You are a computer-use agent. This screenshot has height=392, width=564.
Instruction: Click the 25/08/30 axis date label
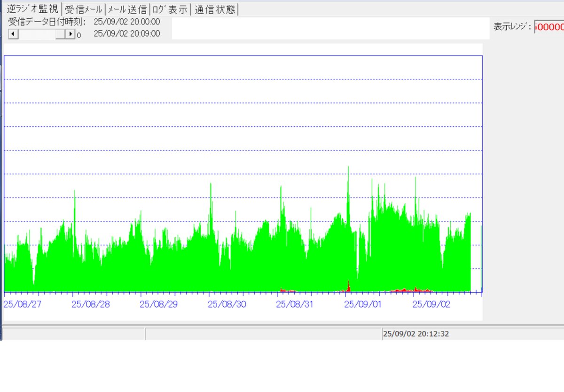(x=227, y=304)
